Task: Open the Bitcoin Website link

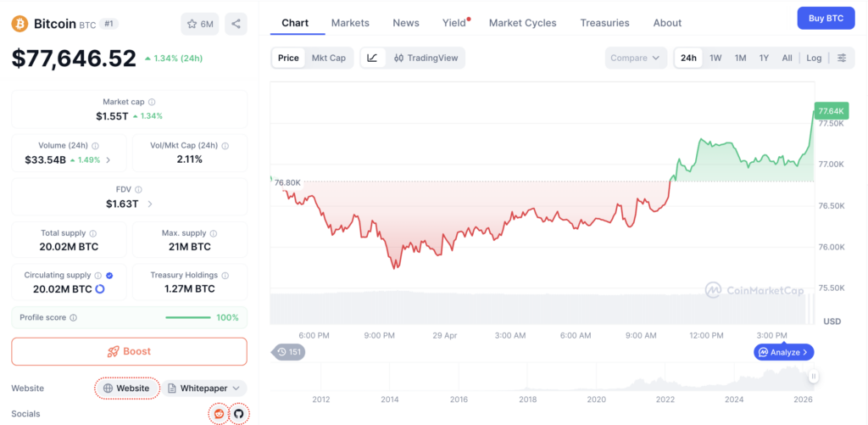Action: click(127, 388)
